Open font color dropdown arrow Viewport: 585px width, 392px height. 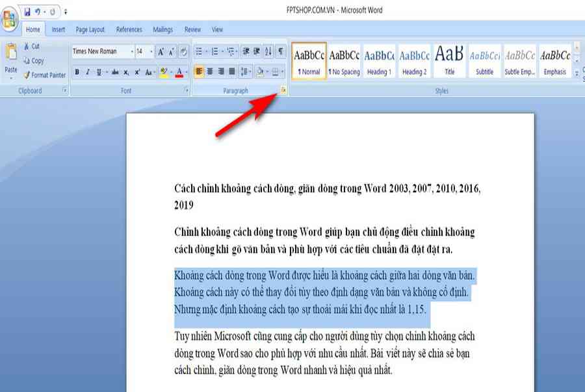click(187, 72)
